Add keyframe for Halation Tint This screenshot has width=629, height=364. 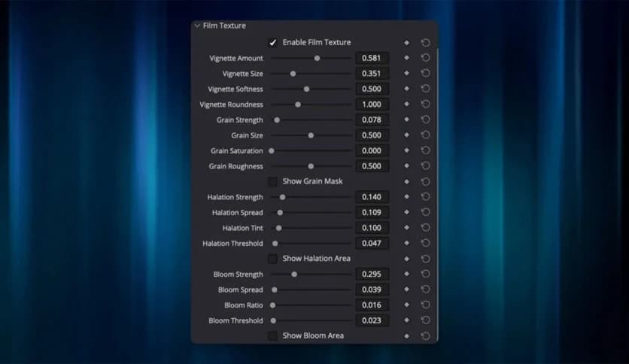[406, 228]
